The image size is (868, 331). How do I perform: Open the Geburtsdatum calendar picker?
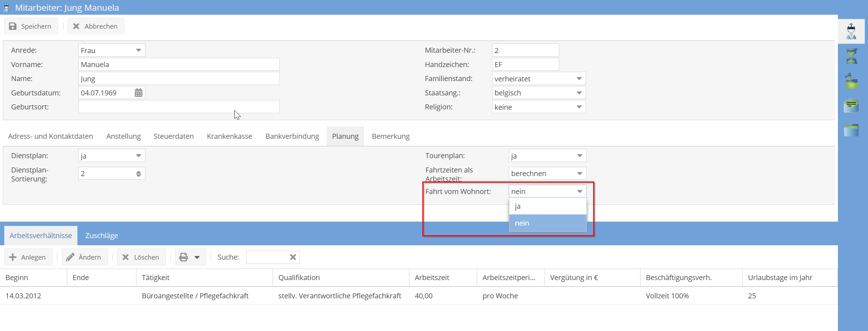tap(138, 93)
